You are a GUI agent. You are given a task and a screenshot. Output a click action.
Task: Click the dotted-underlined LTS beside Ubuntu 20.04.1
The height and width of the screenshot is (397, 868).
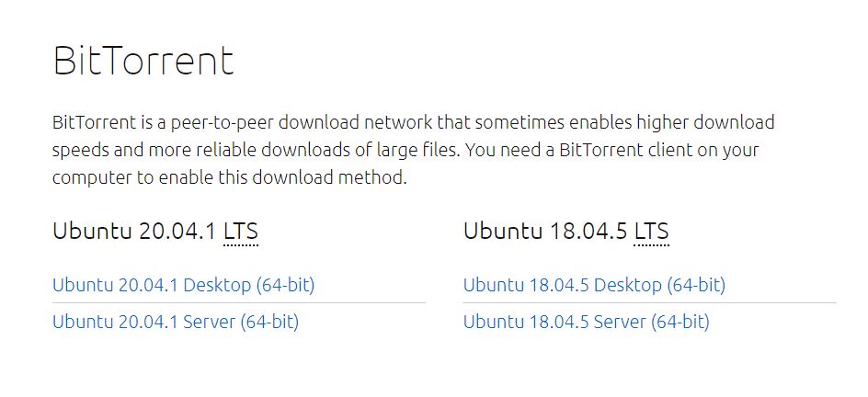coord(241,231)
